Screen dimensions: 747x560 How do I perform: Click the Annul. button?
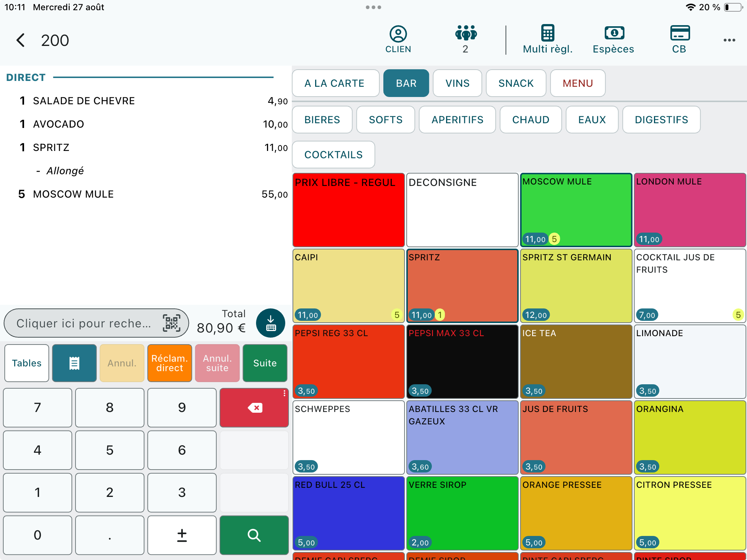click(x=122, y=363)
